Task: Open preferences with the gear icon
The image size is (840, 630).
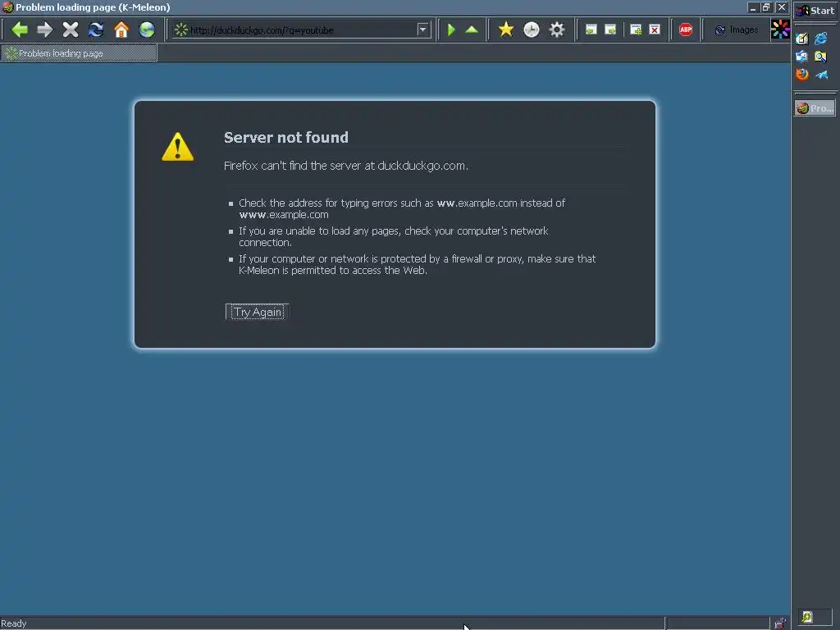Action: point(557,30)
